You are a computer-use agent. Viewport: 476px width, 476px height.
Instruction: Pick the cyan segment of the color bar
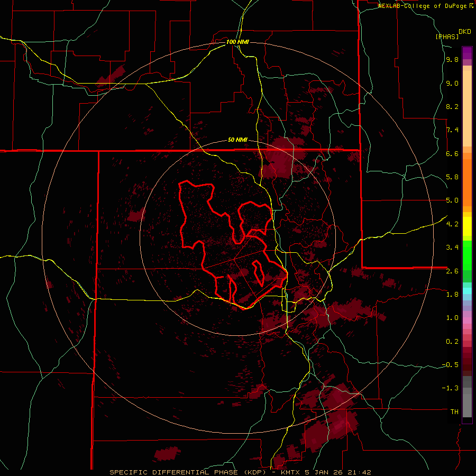[x=467, y=291]
